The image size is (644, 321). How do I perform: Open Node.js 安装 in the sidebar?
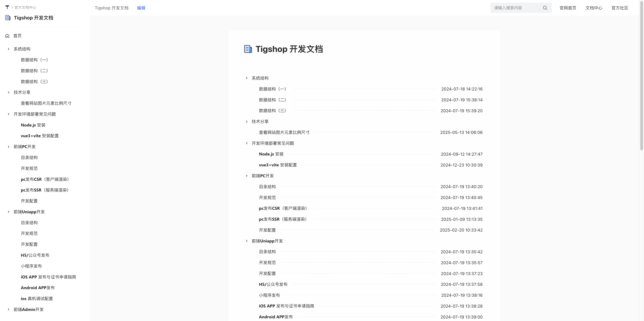click(33, 125)
